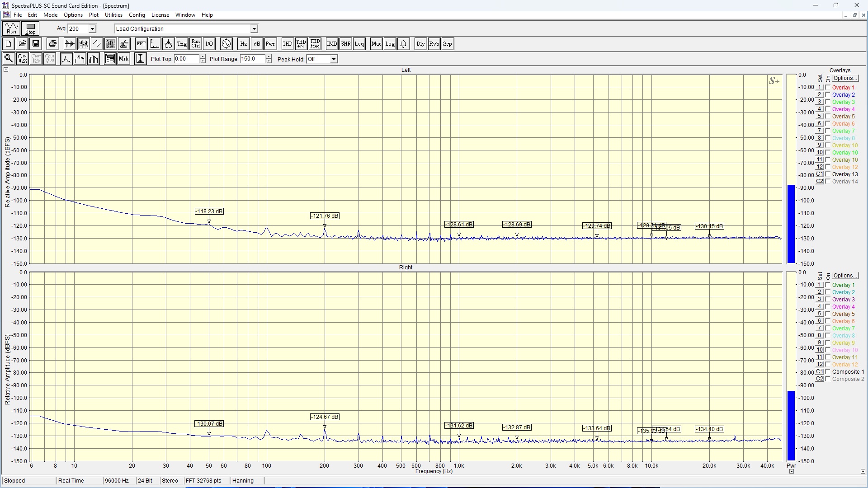Open the IMD measurement utility
Image resolution: width=868 pixels, height=488 pixels.
click(x=332, y=44)
